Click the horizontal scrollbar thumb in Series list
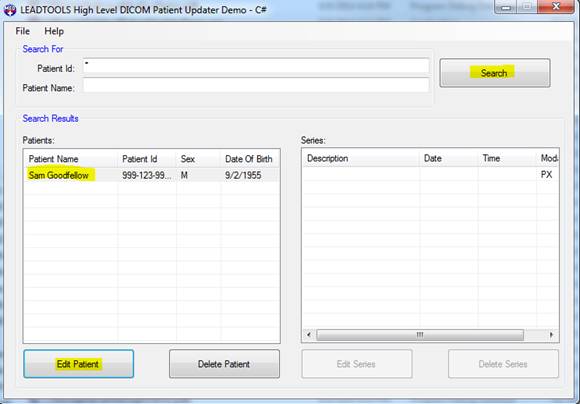 click(x=420, y=335)
